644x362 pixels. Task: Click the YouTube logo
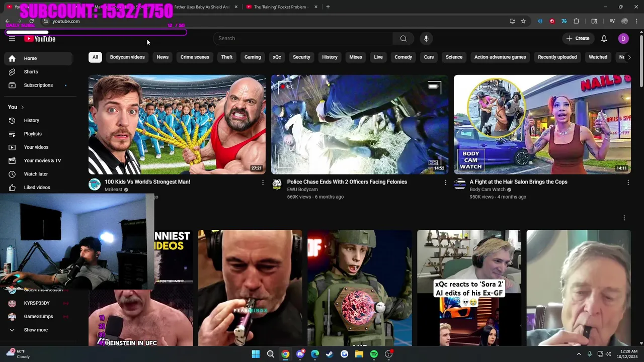click(40, 39)
